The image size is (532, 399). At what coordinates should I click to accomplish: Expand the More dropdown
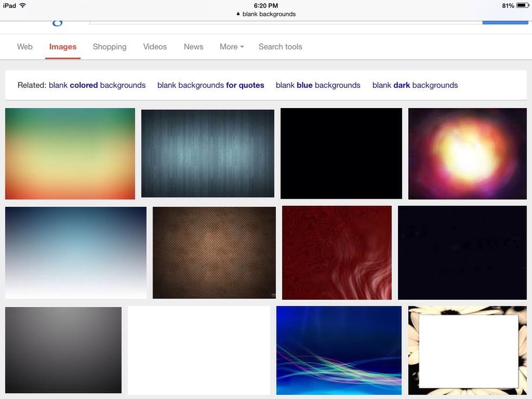click(231, 47)
